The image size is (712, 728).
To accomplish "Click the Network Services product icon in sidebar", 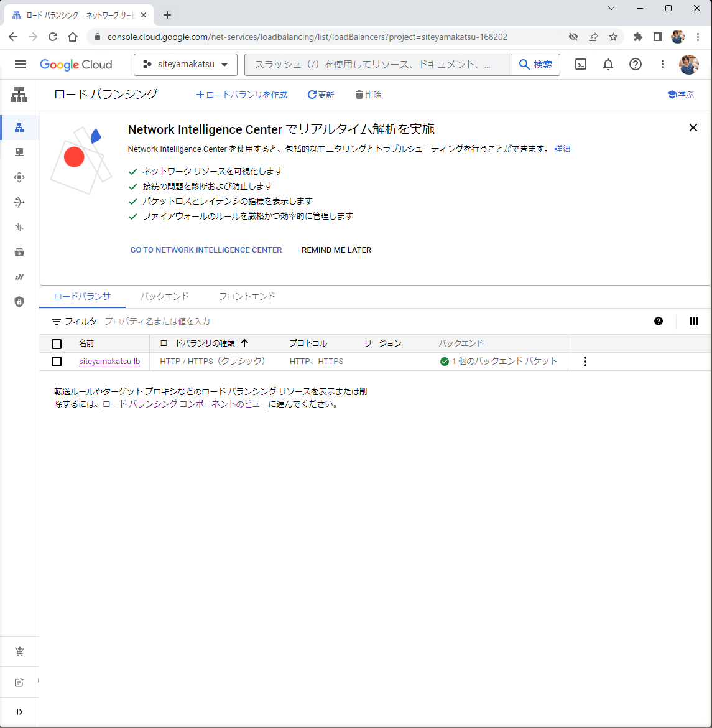I will [x=19, y=95].
